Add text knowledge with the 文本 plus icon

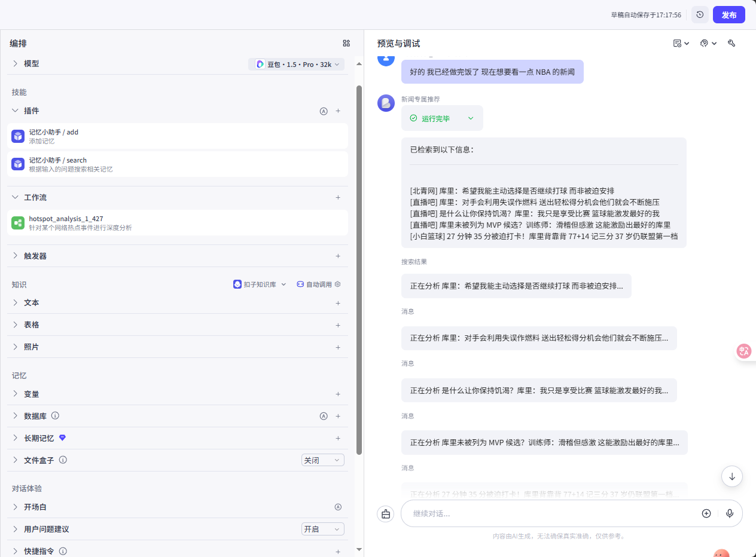(x=338, y=303)
